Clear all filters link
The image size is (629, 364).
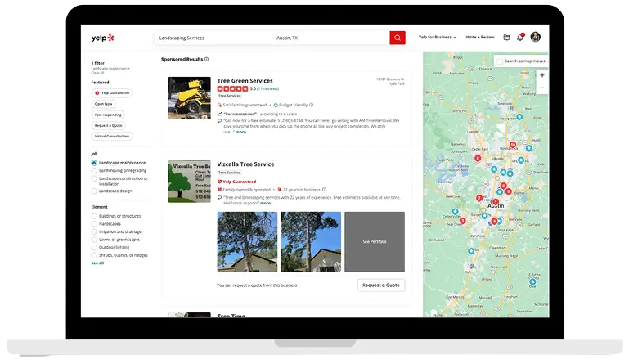click(97, 73)
